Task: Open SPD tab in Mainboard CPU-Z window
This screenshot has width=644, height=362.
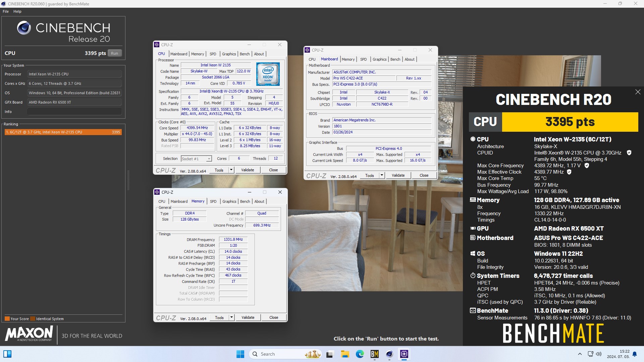Action: [x=364, y=59]
